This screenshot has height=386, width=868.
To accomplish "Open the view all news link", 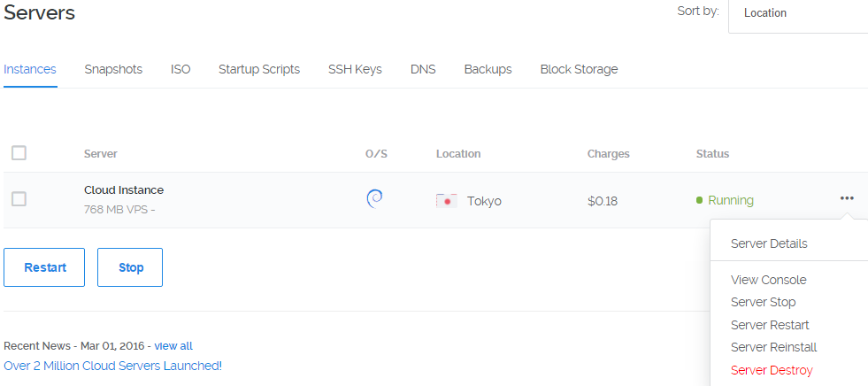I will 173,346.
